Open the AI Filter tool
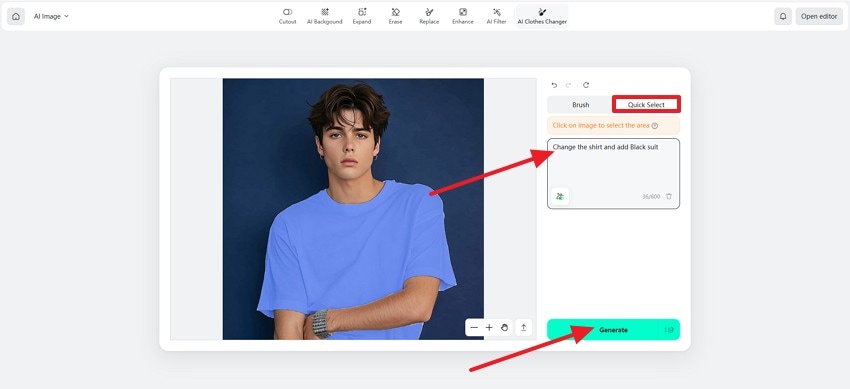 tap(497, 16)
